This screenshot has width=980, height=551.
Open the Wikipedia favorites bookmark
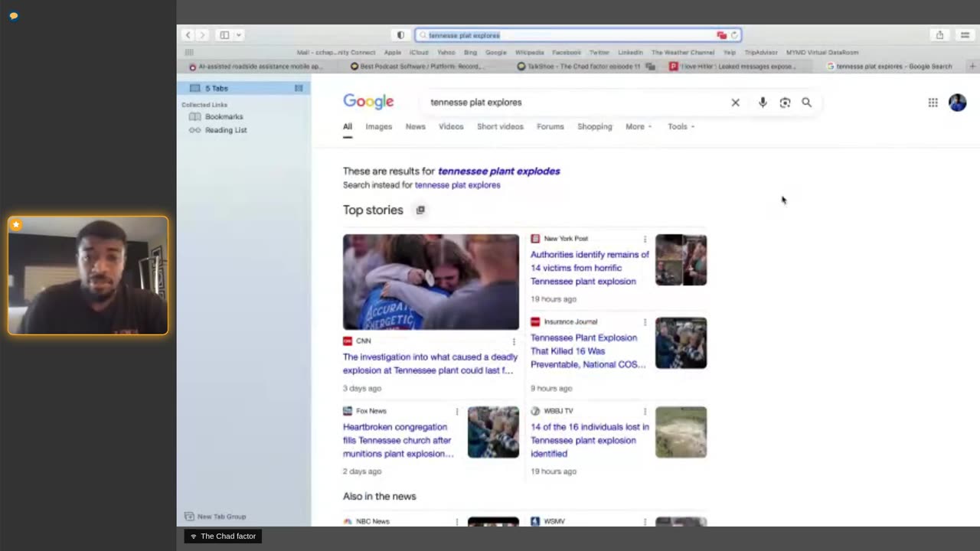coord(529,53)
